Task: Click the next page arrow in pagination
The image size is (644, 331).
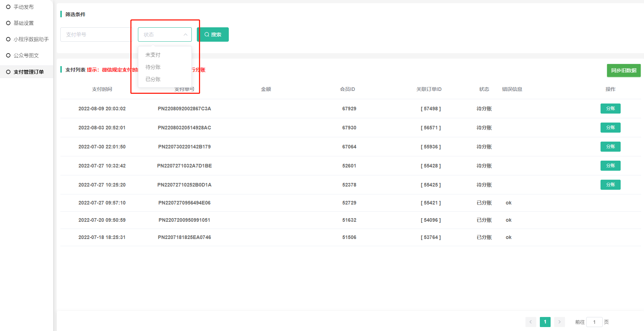Action: click(x=559, y=322)
